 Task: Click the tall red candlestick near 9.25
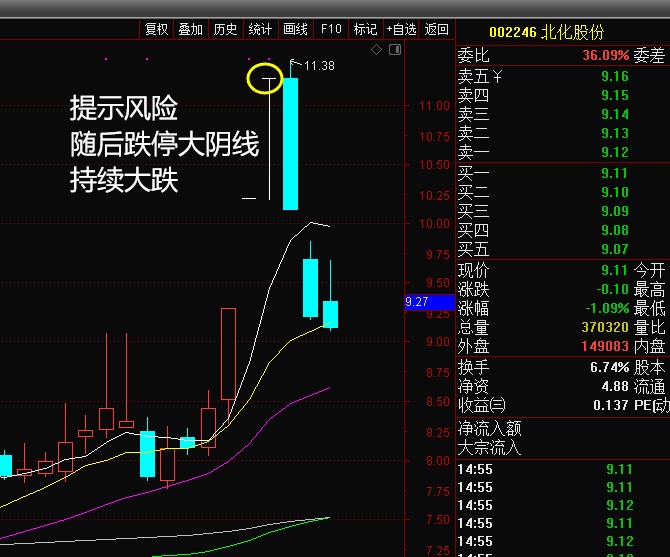pyautogui.click(x=228, y=354)
